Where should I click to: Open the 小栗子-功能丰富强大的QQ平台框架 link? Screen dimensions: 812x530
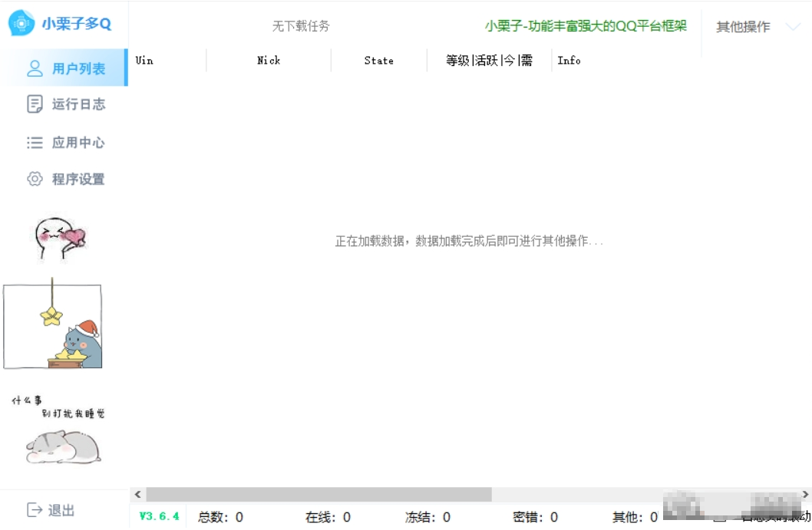(x=585, y=25)
